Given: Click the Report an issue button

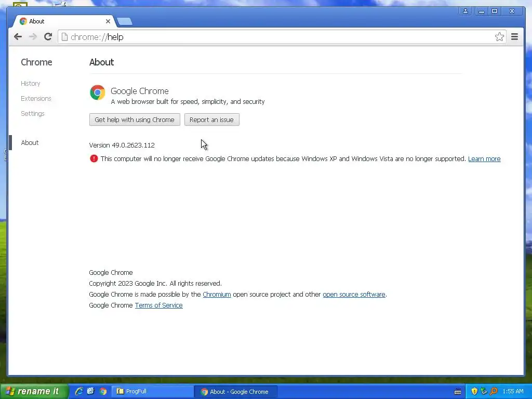Looking at the screenshot, I should click(x=212, y=120).
